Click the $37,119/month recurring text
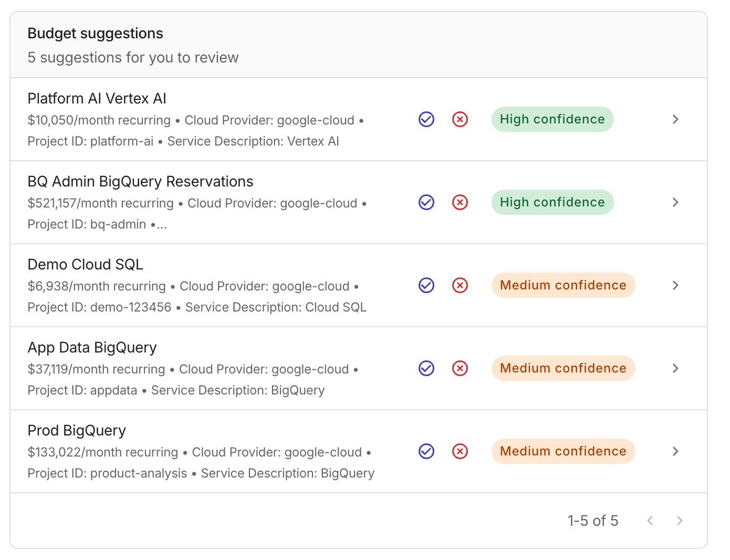Screen dimensions: 730x560 click(x=97, y=369)
